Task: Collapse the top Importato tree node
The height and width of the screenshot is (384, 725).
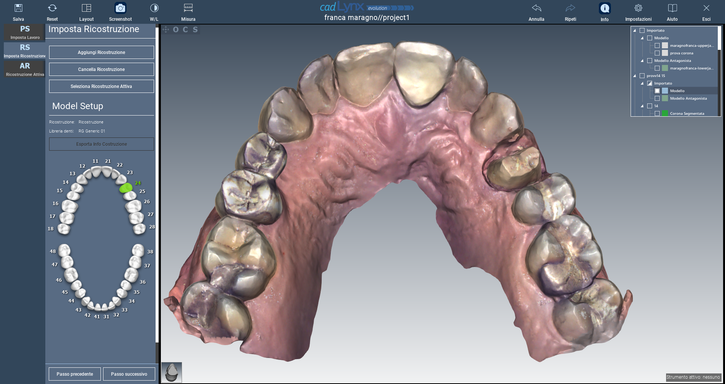Action: [x=634, y=31]
